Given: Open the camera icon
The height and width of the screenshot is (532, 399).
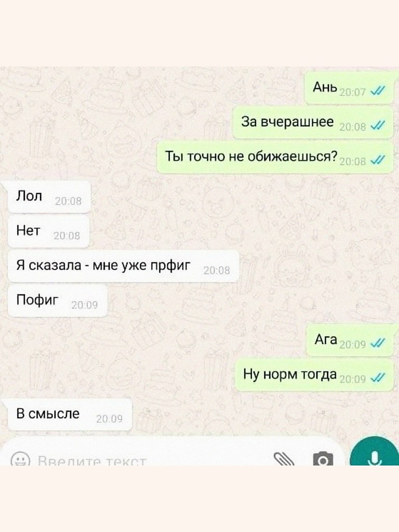Looking at the screenshot, I should 323,459.
